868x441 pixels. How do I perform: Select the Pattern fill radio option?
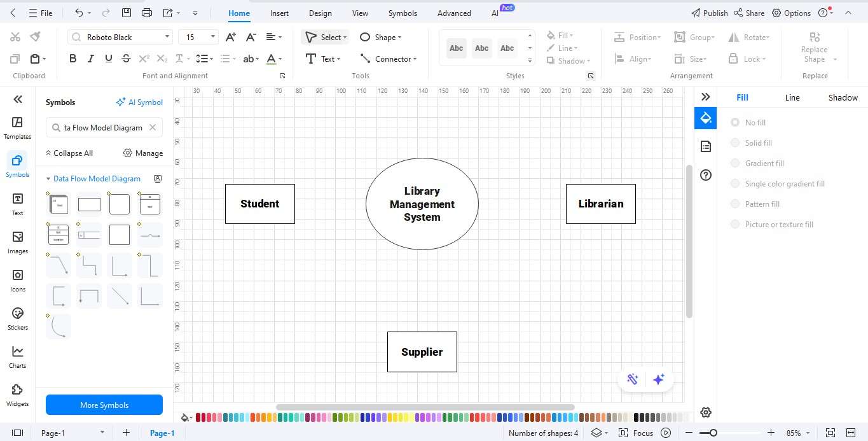click(x=735, y=204)
